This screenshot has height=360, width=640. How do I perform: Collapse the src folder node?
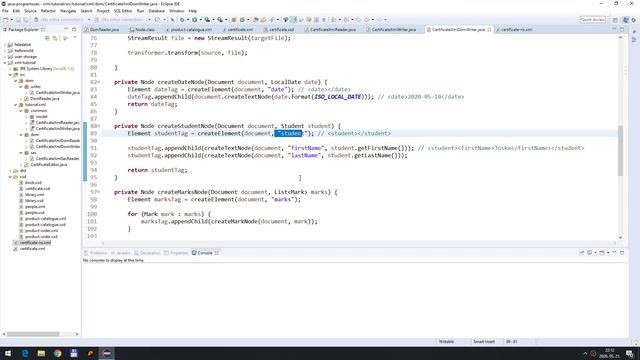[10, 75]
